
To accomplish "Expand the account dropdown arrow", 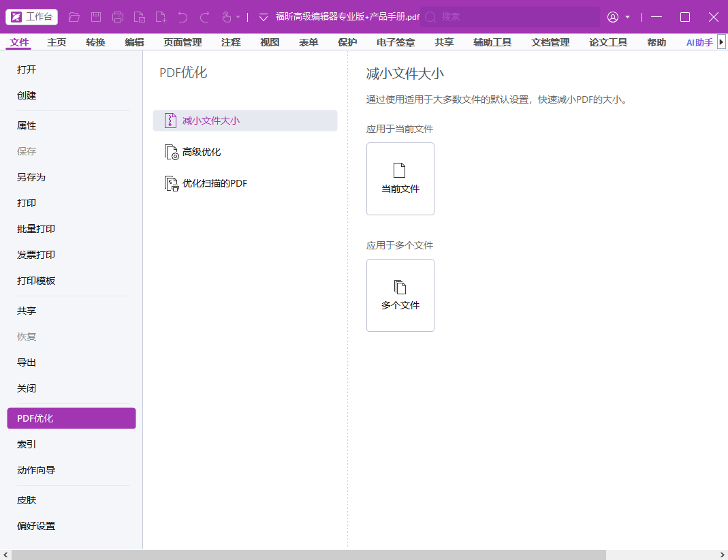I will tap(627, 17).
